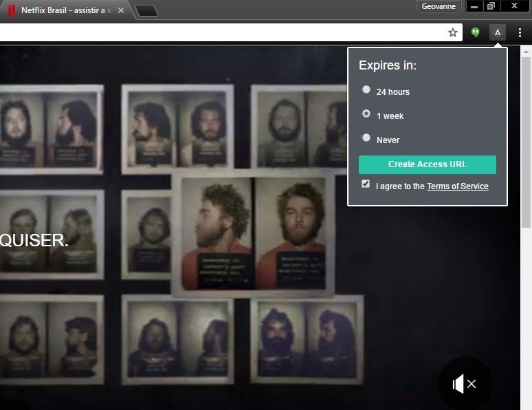
Task: Select the Never expiry option
Action: 366,138
